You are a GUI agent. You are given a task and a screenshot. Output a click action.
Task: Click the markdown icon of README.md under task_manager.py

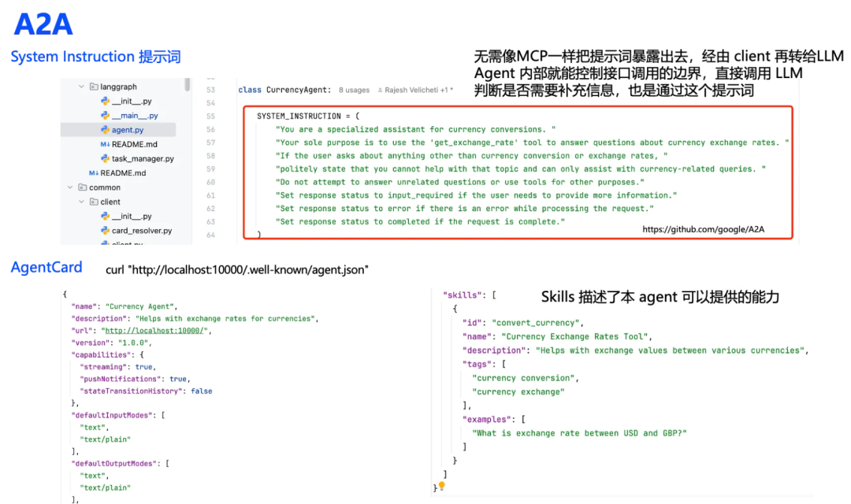(x=94, y=173)
